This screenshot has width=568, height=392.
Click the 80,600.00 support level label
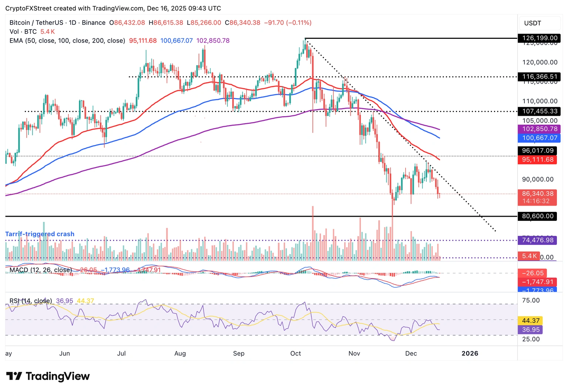pyautogui.click(x=538, y=216)
